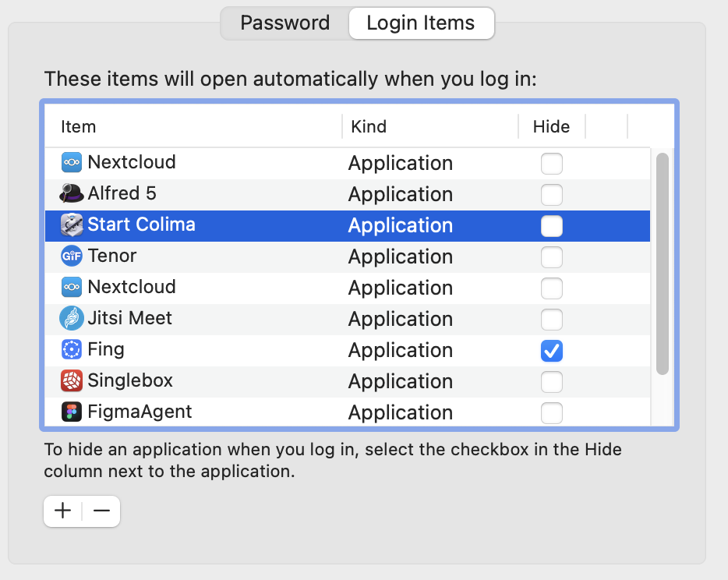Screen dimensions: 728x580
Task: Click the FigmaAgent icon
Action: (x=72, y=412)
